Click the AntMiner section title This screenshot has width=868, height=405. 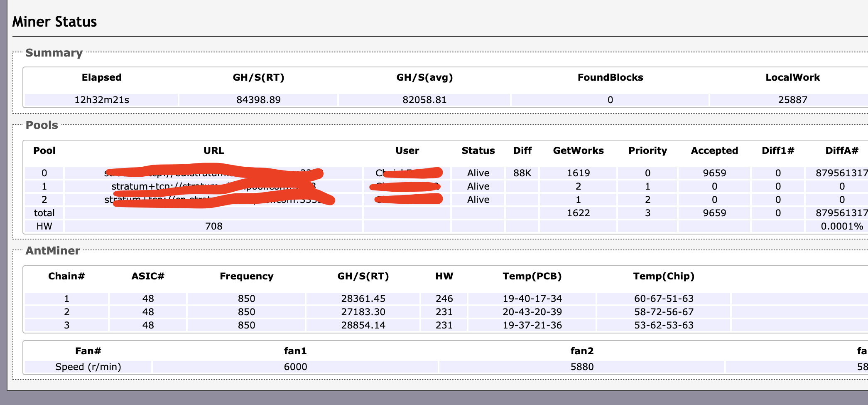[x=53, y=251]
